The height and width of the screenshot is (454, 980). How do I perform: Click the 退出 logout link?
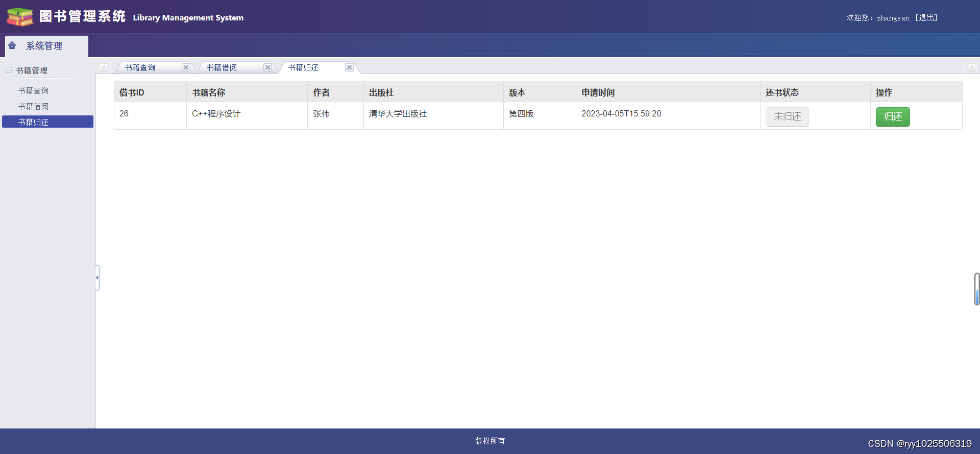pyautogui.click(x=926, y=17)
